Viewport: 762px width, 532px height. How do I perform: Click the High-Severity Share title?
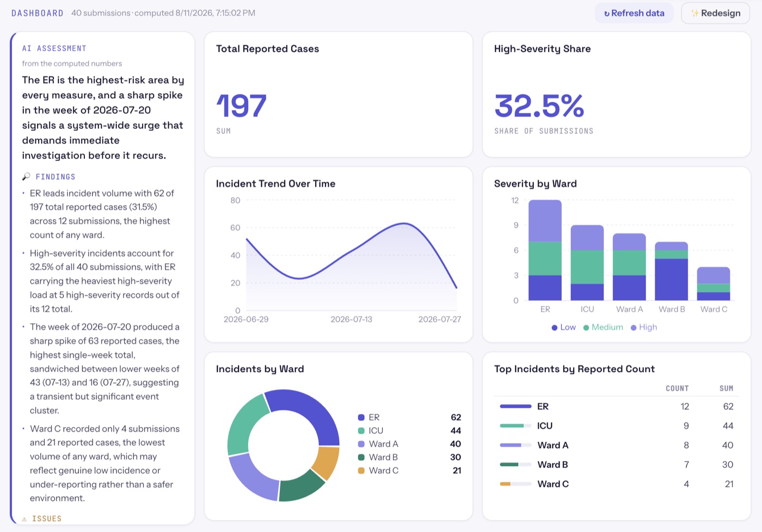pos(542,49)
